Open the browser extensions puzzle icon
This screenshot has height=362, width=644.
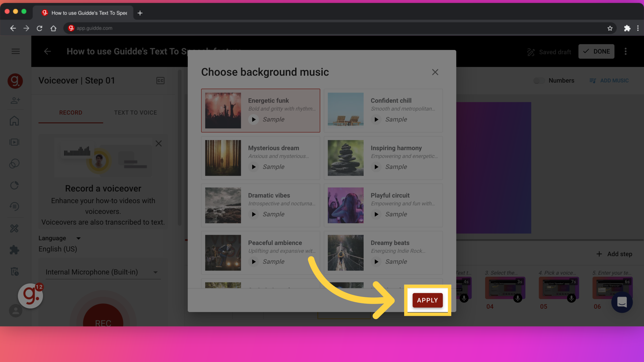(627, 28)
